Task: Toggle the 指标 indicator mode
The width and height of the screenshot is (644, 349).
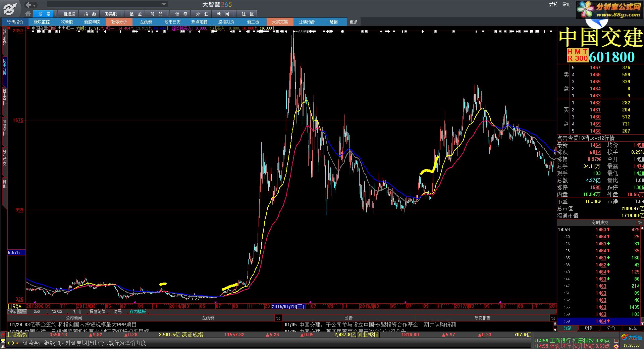Action: 12,311
